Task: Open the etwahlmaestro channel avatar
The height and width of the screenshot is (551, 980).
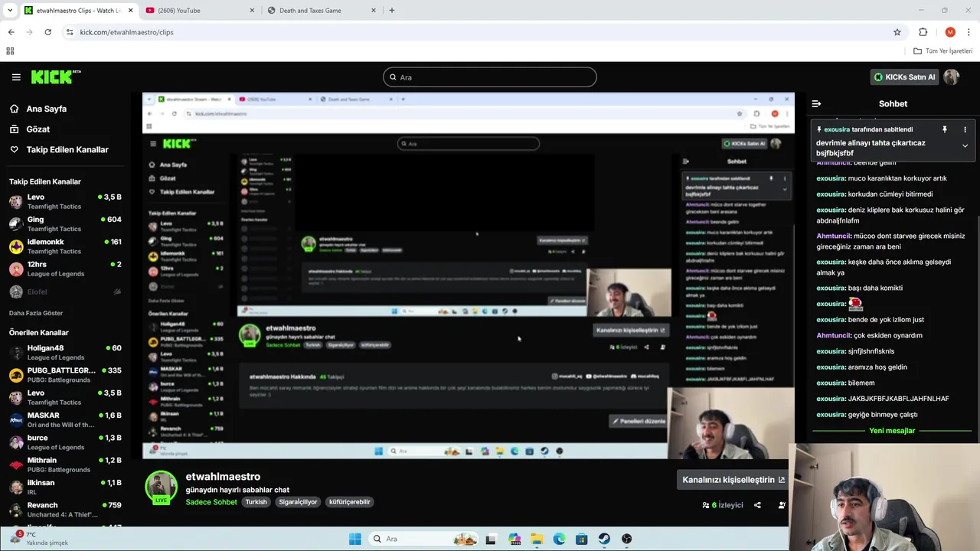Action: tap(162, 487)
